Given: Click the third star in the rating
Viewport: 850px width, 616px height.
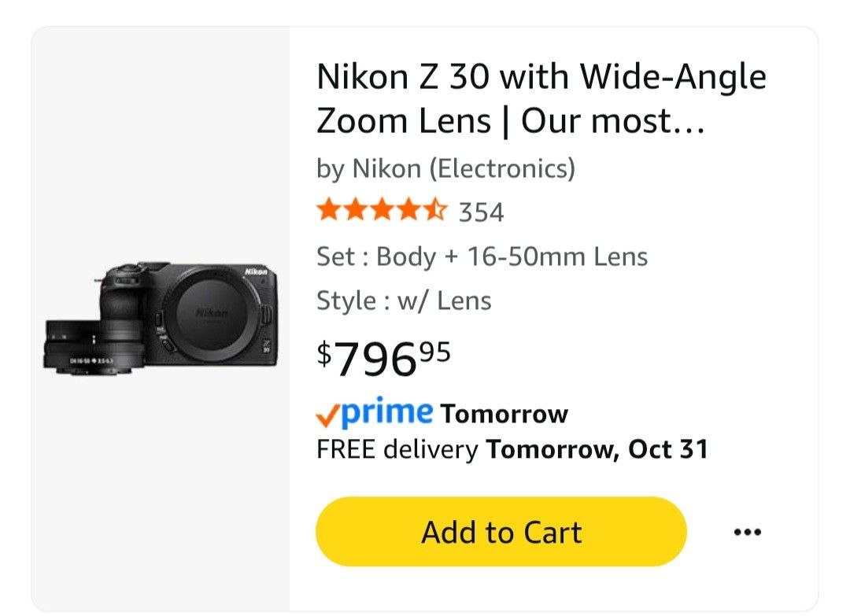Looking at the screenshot, I should point(382,210).
